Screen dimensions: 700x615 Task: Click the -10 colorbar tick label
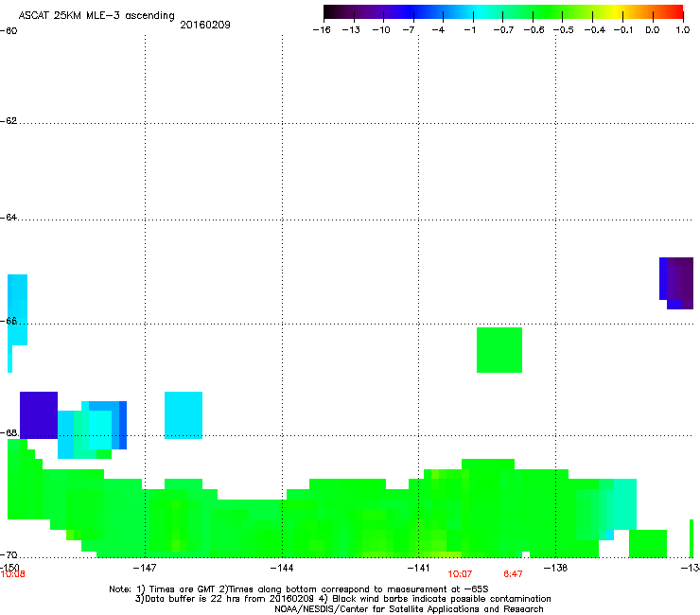pos(381,30)
